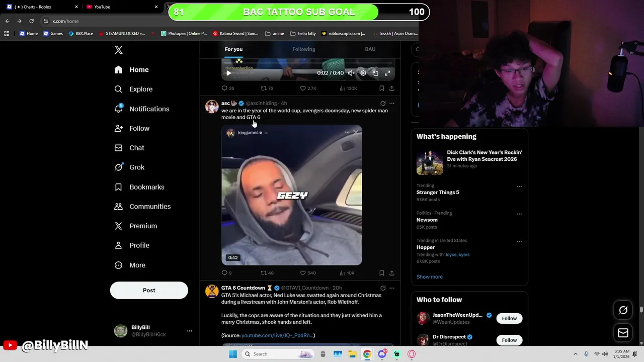Toggle picture-in-picture on top video

point(375,73)
